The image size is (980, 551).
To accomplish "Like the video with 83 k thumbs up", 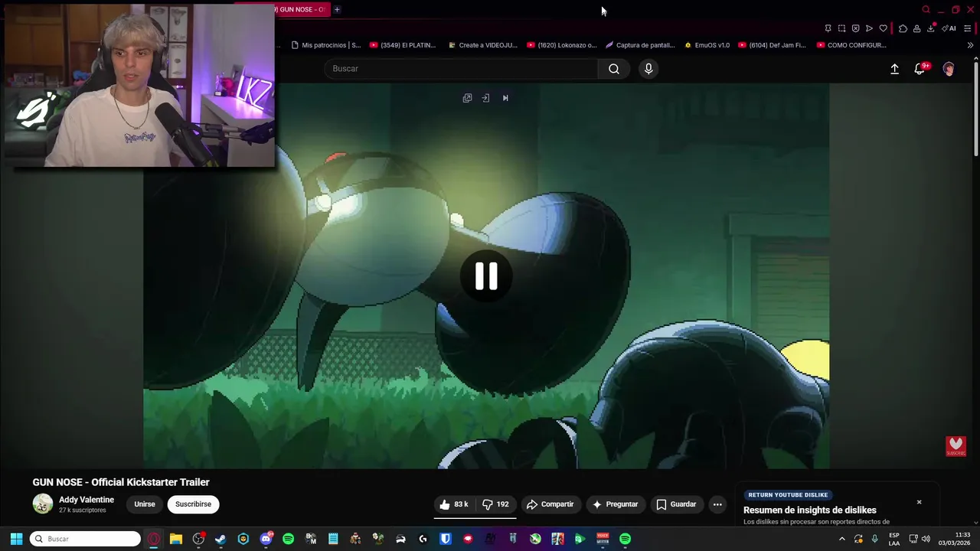I will (454, 504).
